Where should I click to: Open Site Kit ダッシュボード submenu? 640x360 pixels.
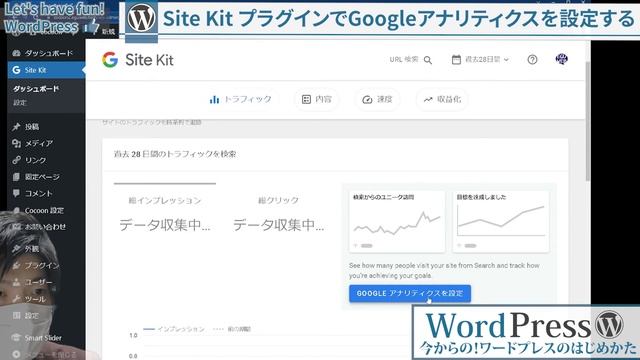pos(36,89)
